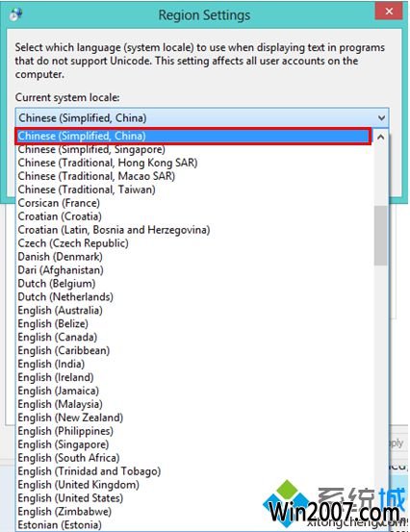The width and height of the screenshot is (410, 532).
Task: Select Corsican (France) from list
Action: point(193,203)
